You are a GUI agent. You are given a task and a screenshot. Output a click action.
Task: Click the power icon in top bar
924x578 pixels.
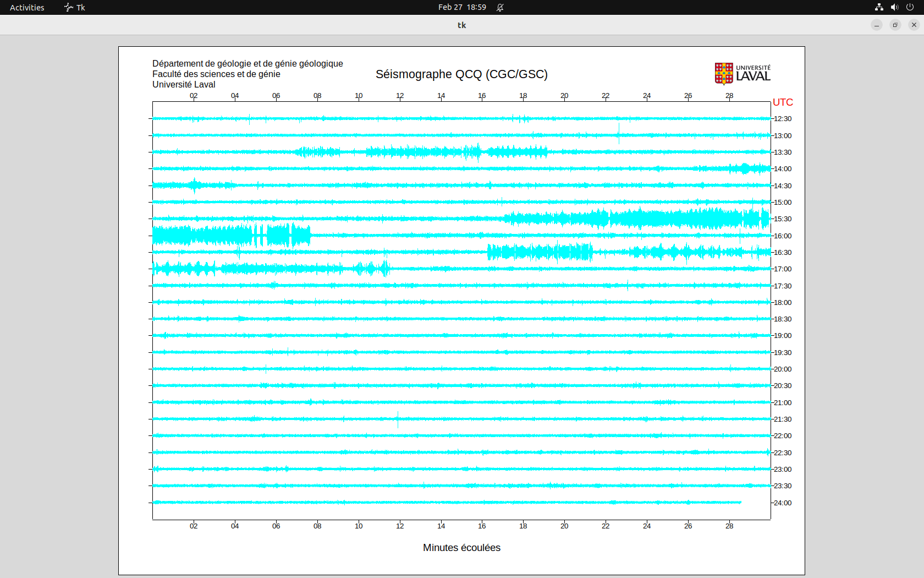[x=910, y=7]
